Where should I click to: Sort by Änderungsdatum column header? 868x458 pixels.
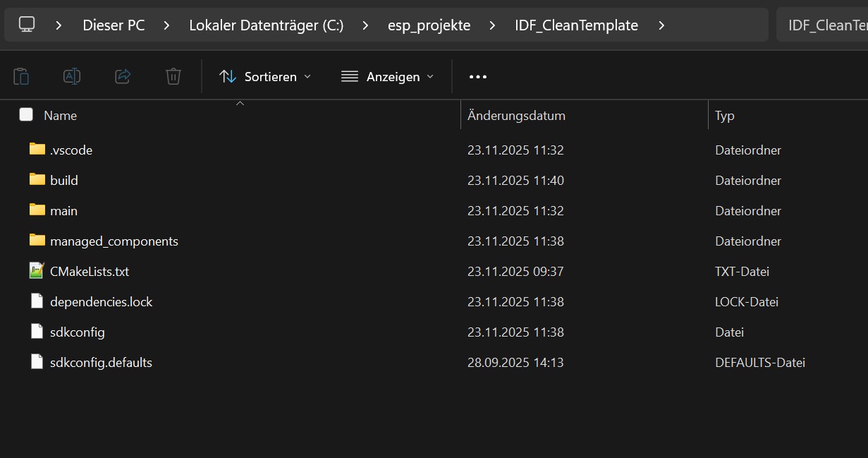516,115
